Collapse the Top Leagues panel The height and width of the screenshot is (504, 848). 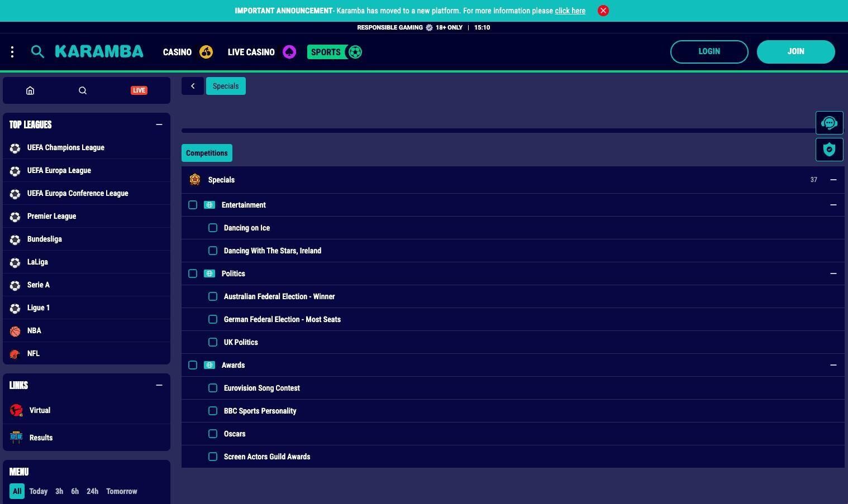pos(159,124)
